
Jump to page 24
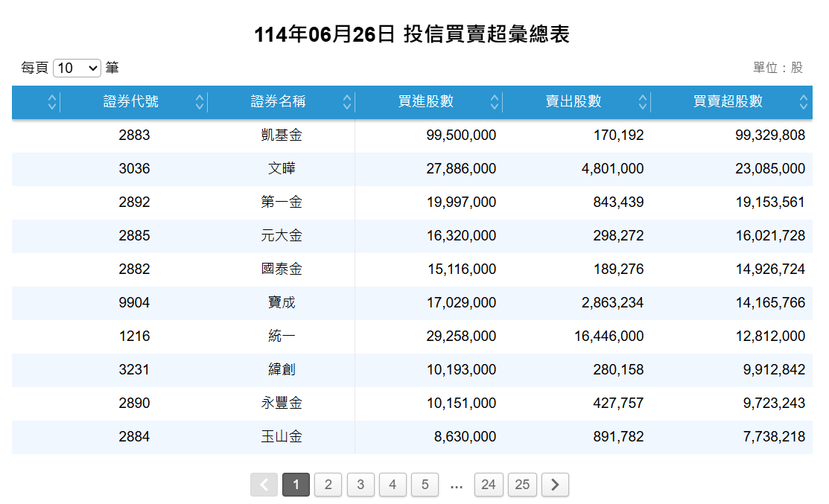[x=489, y=485]
